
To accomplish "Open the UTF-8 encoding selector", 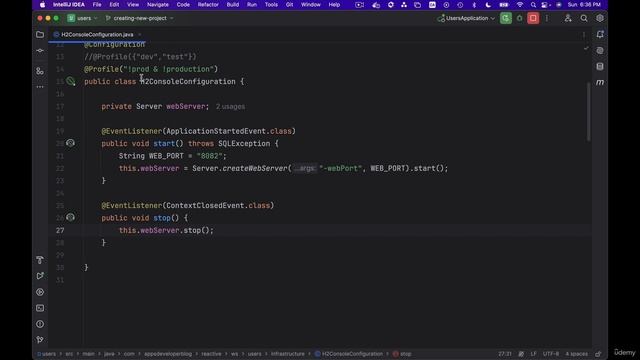I will pyautogui.click(x=551, y=354).
